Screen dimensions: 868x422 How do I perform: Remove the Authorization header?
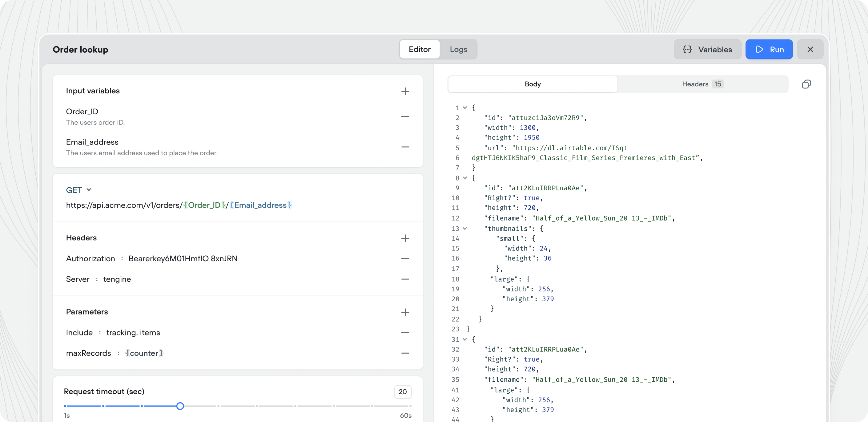405,258
